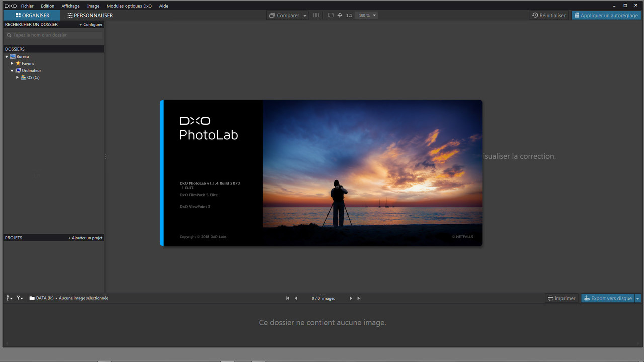Toggle side-by-side comparison view icon
The image size is (644, 362).
click(x=316, y=15)
